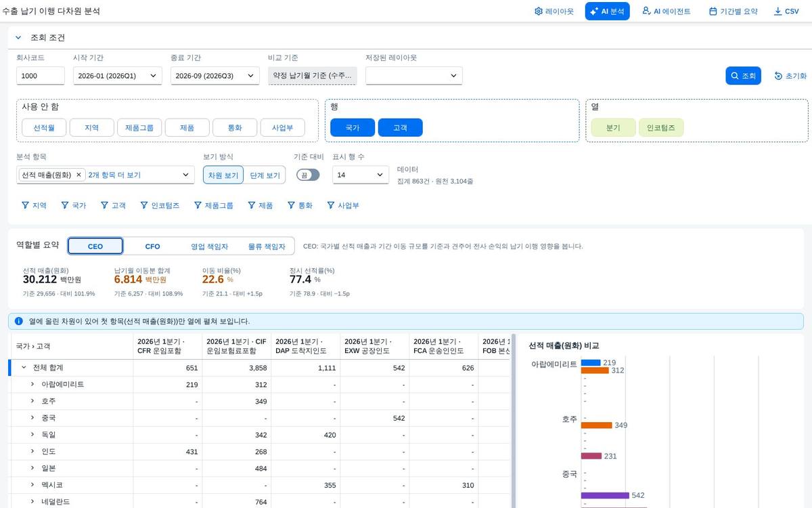This screenshot has height=508, width=812.
Task: Open the 국가 filter
Action: [74, 205]
